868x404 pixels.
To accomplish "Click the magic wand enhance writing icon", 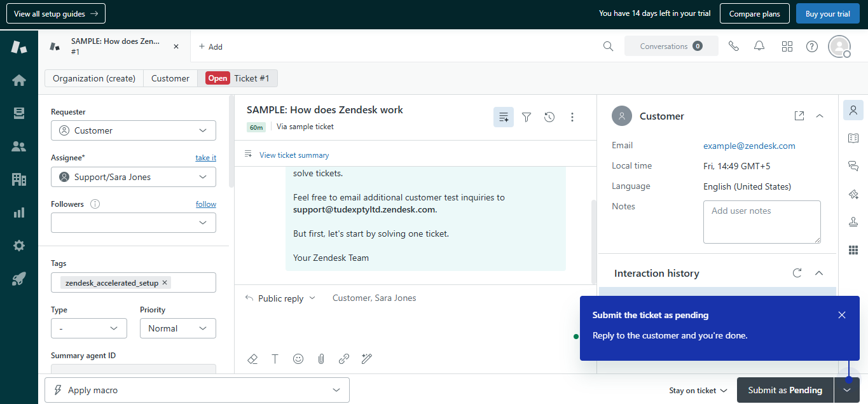I will pos(367,359).
